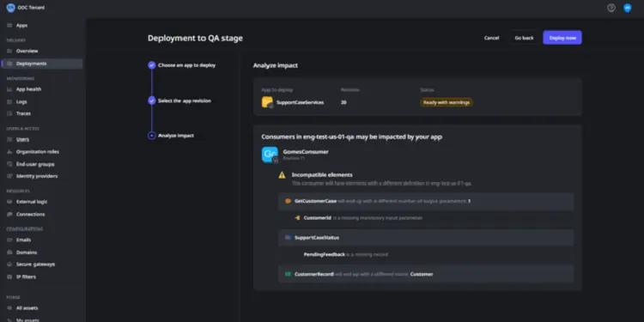Click the GomesConsumer app icon

point(270,155)
